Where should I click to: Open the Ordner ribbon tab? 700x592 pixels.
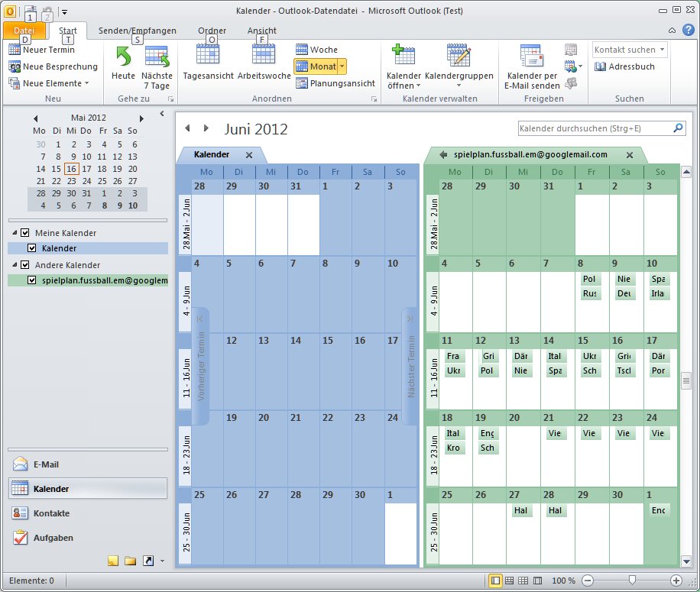click(x=212, y=31)
